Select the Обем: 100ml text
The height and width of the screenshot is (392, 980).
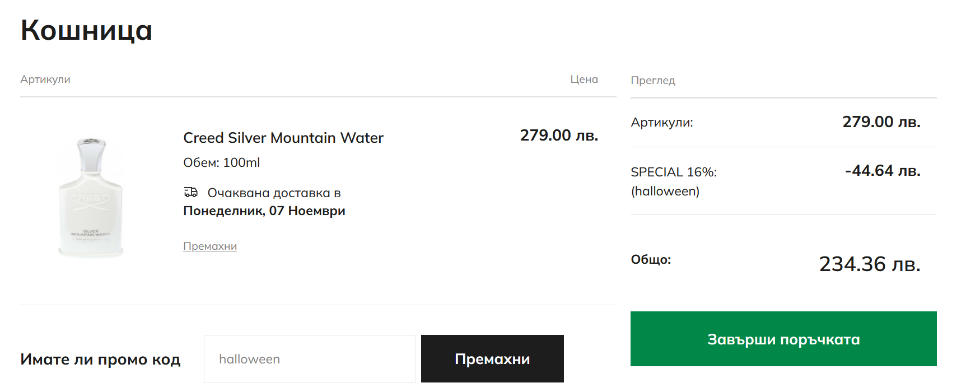coord(221,163)
